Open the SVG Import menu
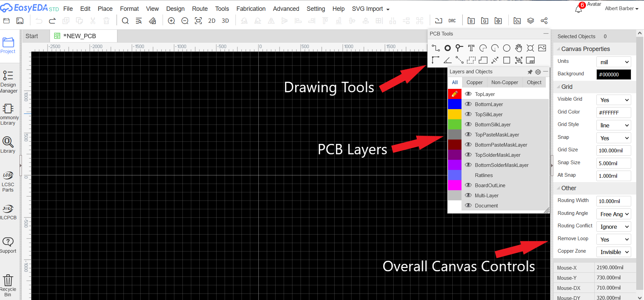 tap(370, 9)
